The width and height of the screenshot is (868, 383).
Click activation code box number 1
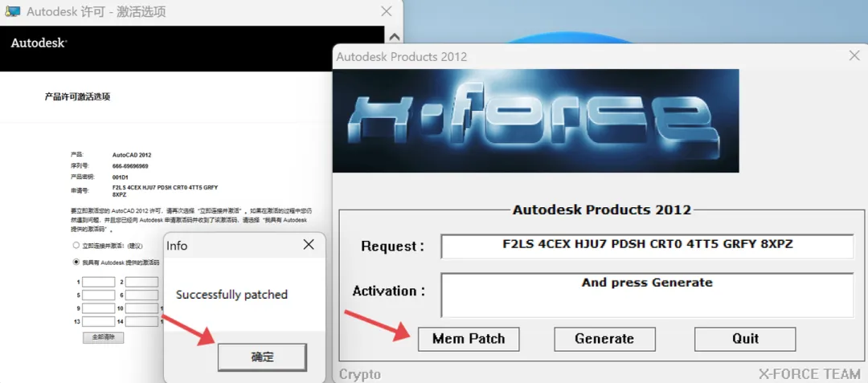tap(99, 282)
